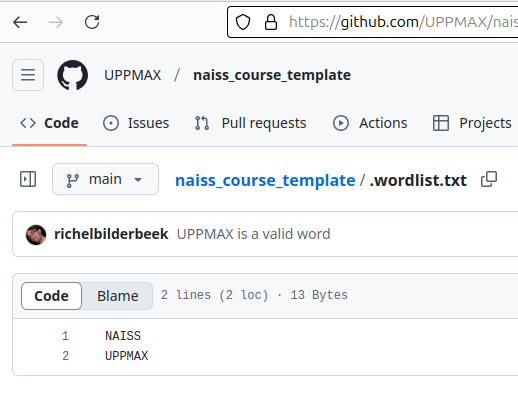Click line number 1
Screen dimensions: 518x400
(x=65, y=336)
